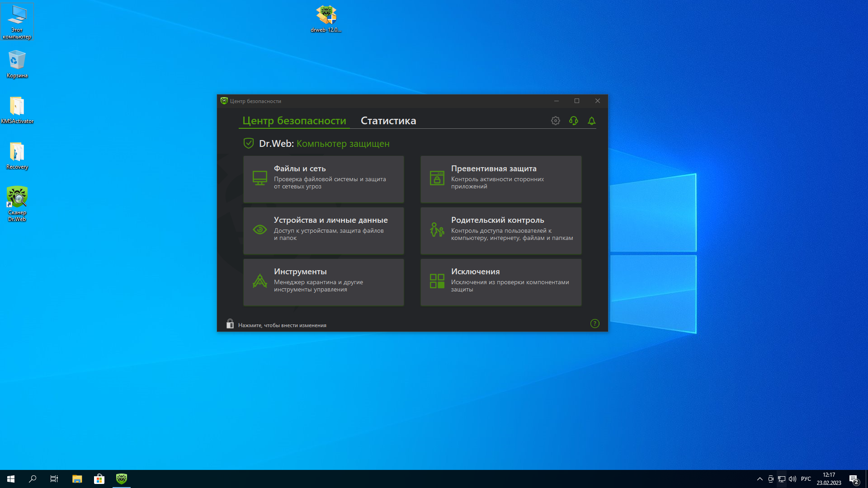Open the Action Center notifications icon

click(x=854, y=479)
